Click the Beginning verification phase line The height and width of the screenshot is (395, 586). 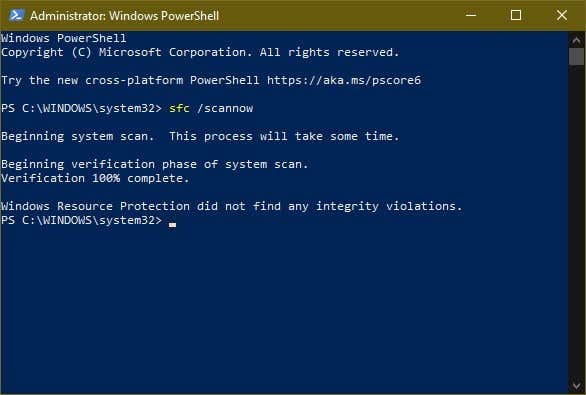click(154, 164)
